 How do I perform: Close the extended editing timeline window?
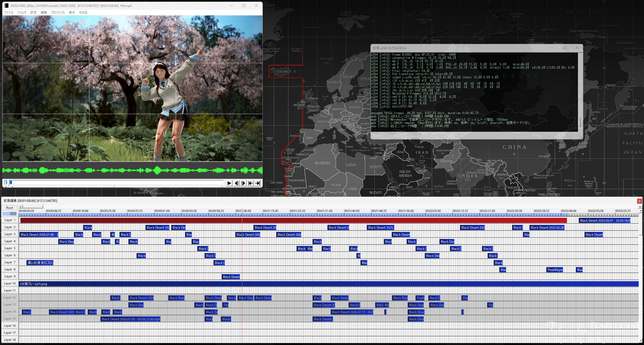click(x=639, y=201)
